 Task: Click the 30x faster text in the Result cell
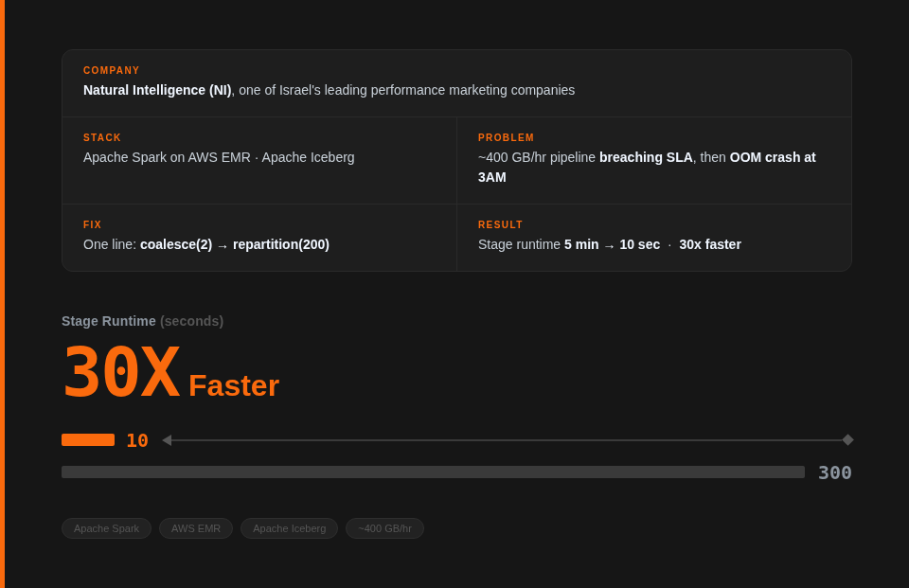(x=710, y=244)
